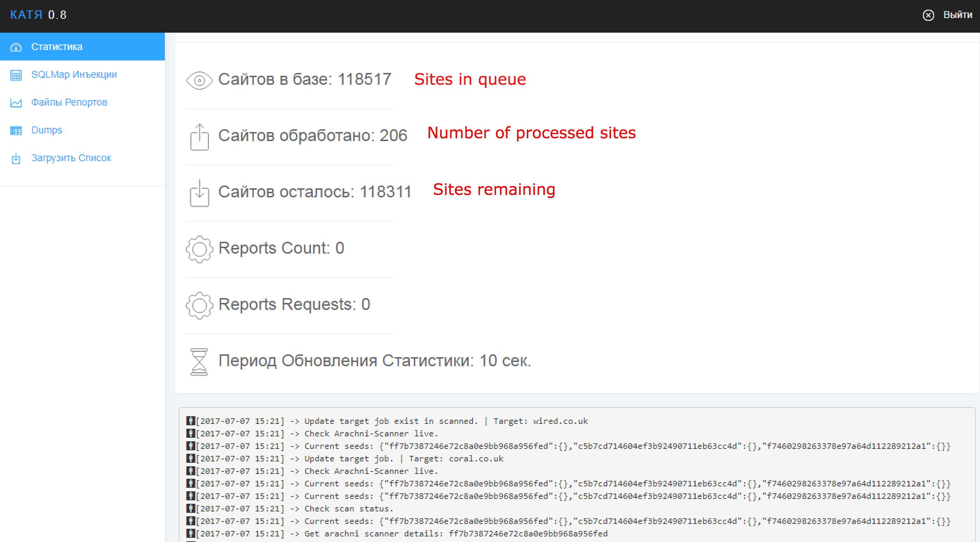Click the Загрузить Список upload icon

16,158
